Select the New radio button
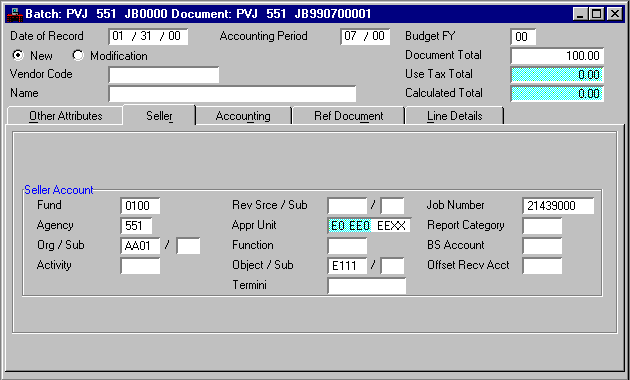The width and height of the screenshot is (630, 380). (x=18, y=55)
